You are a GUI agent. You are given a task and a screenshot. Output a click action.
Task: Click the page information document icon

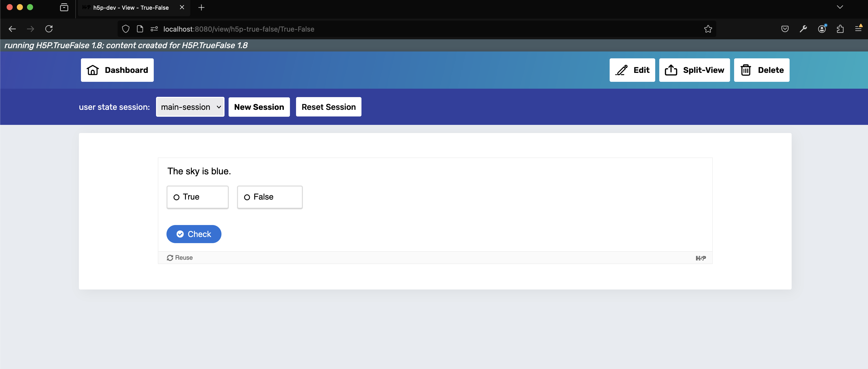click(x=140, y=29)
